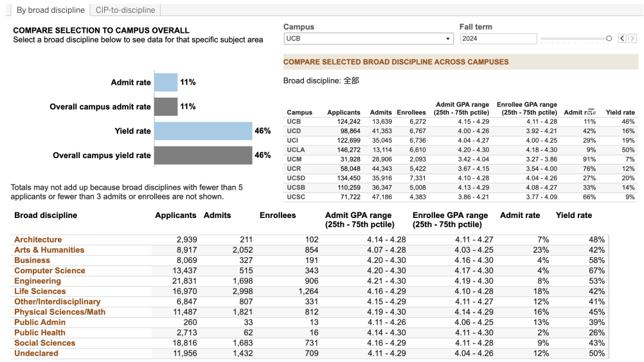Step to the previous fall term arrow
Viewport: 644px width, 362px height.
pyautogui.click(x=622, y=39)
